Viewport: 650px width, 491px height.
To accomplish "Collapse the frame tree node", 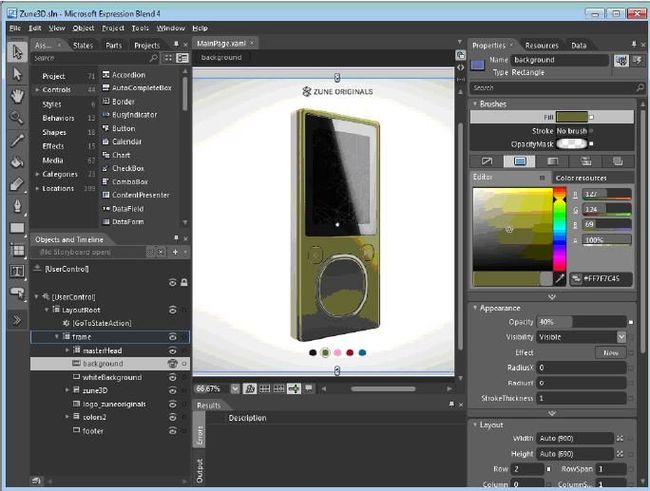I will click(57, 336).
